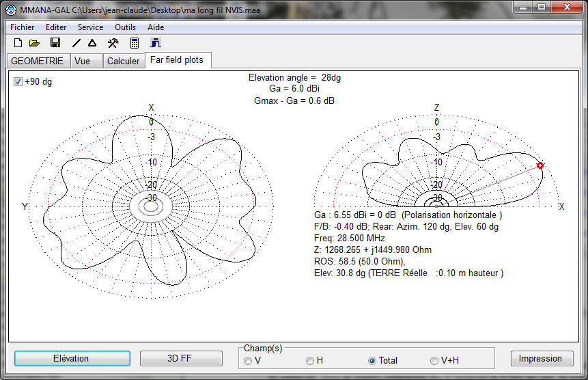588x380 pixels.
Task: Toggle the +90 dg checkbox
Action: [18, 81]
